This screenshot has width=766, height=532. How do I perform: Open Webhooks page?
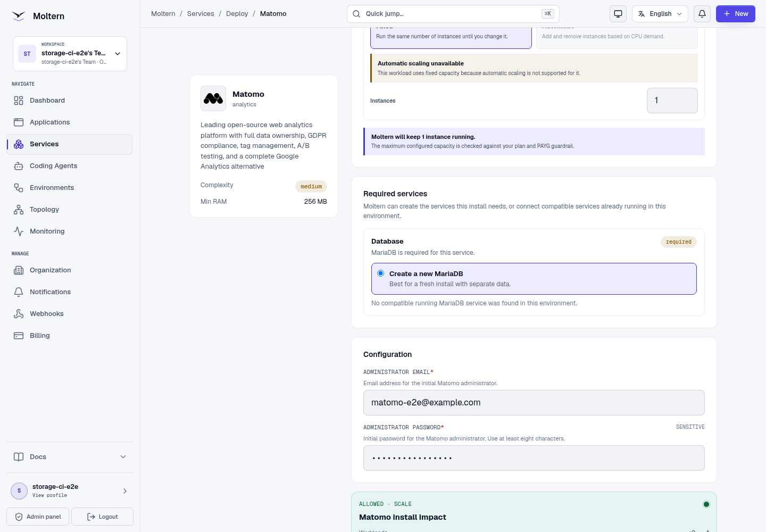click(69, 314)
